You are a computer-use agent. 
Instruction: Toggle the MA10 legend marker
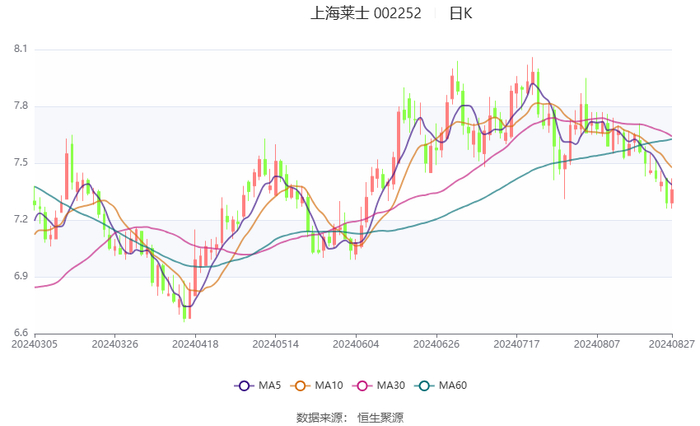pyautogui.click(x=300, y=386)
